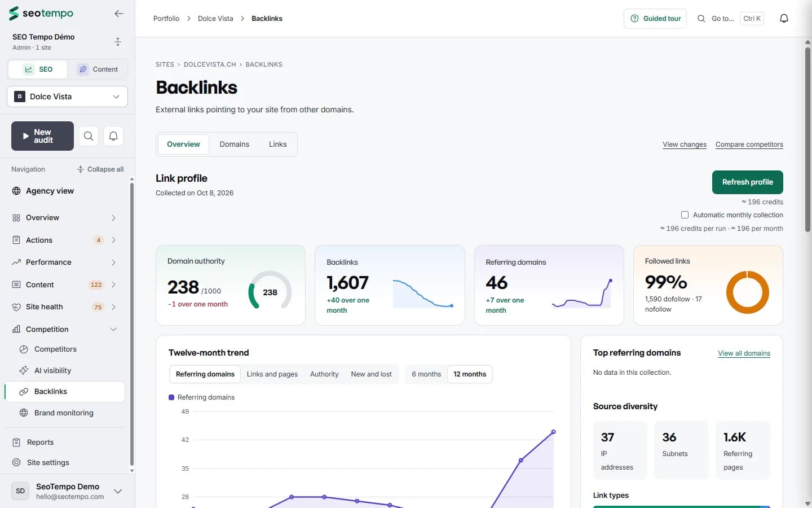Click the Content document icon in the navigation
Screen dimensions: 812x508
pyautogui.click(x=16, y=284)
